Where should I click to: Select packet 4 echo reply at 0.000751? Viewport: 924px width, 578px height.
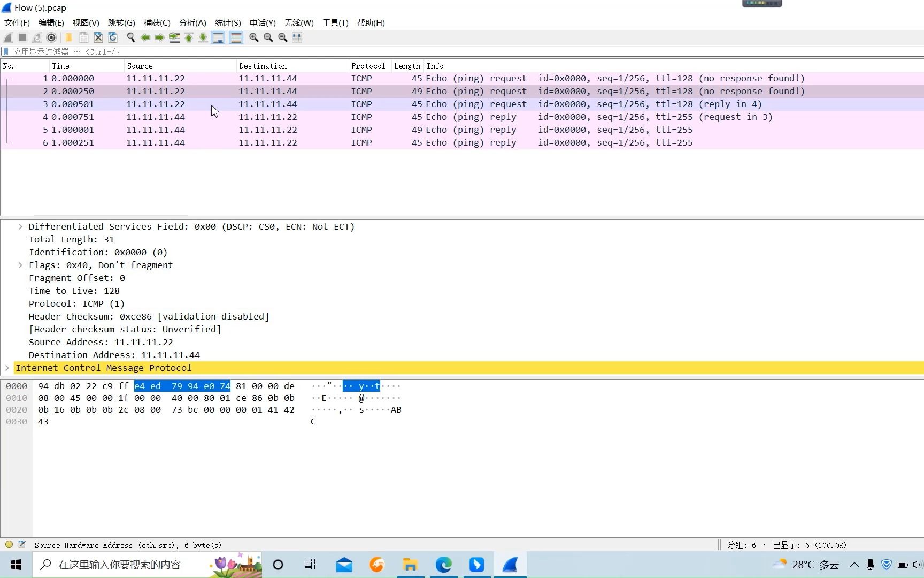click(x=462, y=117)
